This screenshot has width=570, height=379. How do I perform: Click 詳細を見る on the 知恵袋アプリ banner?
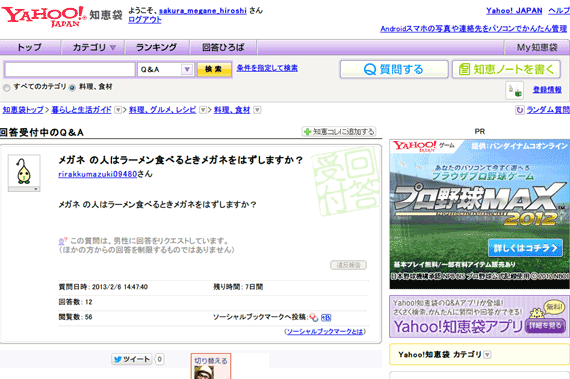545,326
